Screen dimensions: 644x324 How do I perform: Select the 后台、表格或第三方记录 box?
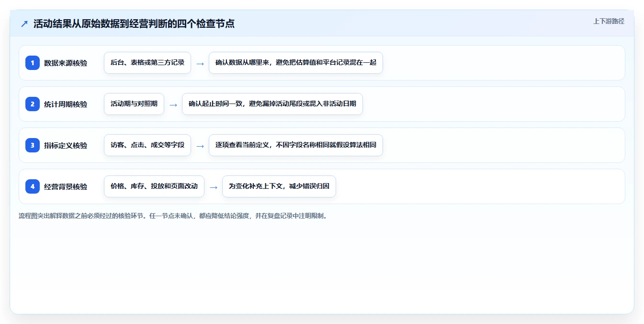147,63
